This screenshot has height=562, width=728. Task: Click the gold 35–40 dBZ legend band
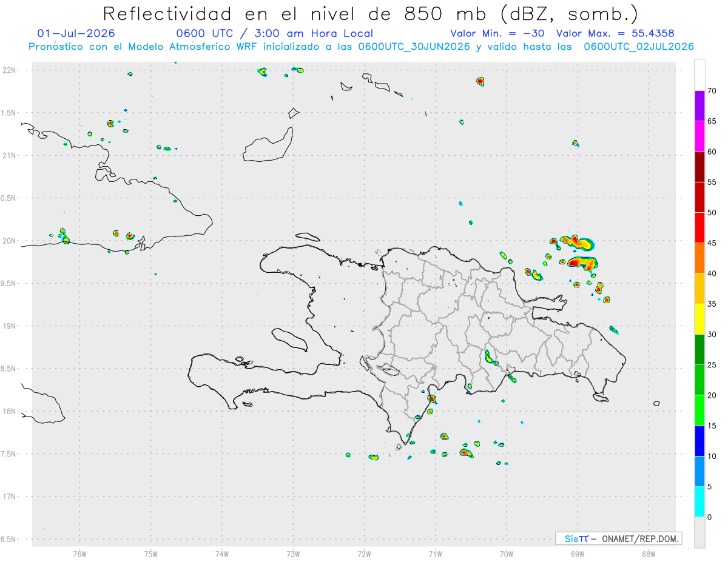click(699, 289)
